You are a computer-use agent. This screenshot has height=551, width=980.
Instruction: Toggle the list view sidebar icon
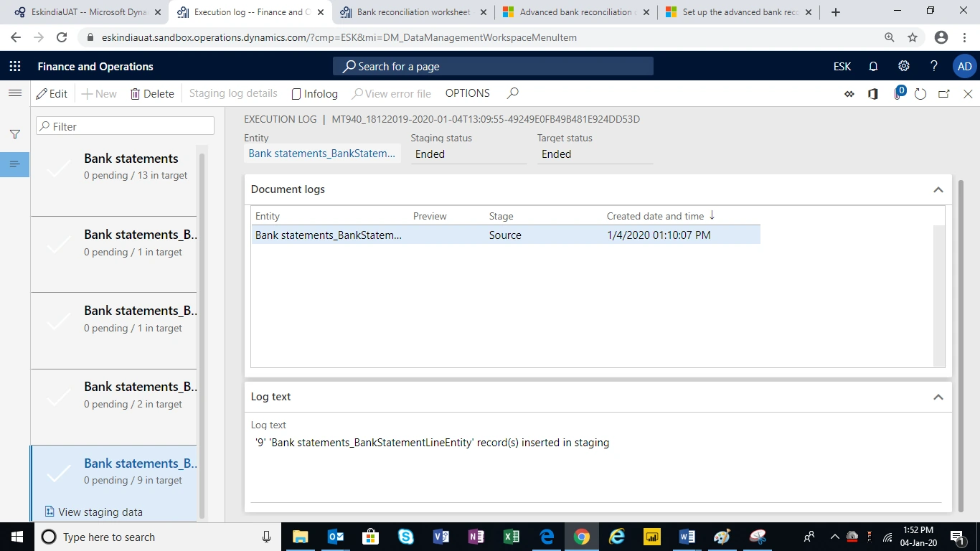click(15, 164)
